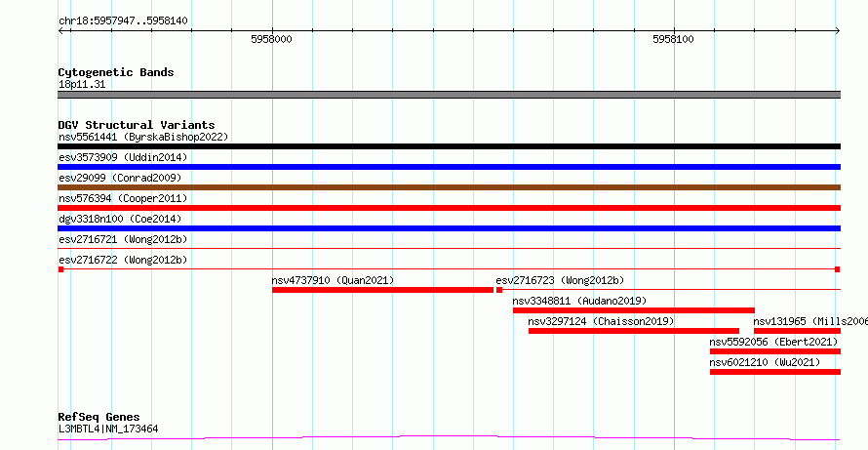Click the red nsv3348811 variant bar
868x450 pixels.
pyautogui.click(x=634, y=310)
